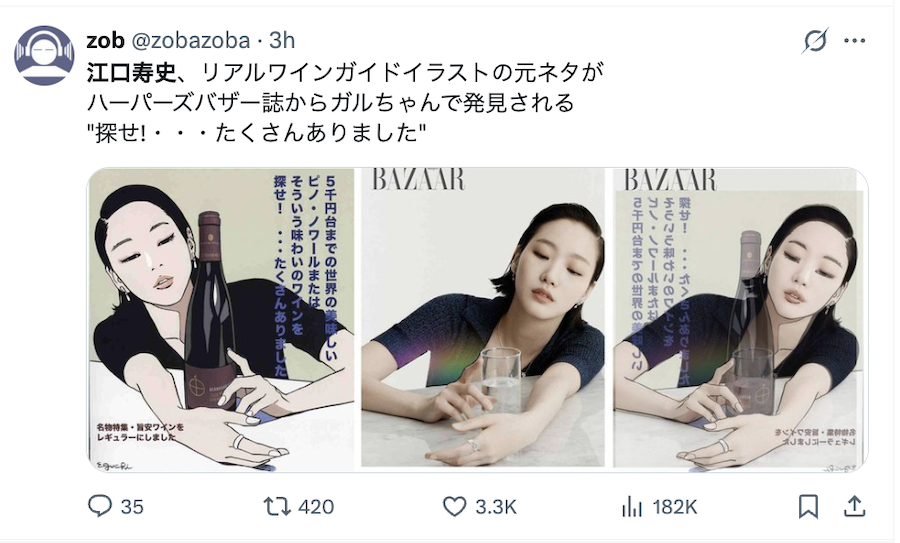Click the 420 reposts count
Screen dimensions: 900x543
pos(316,507)
